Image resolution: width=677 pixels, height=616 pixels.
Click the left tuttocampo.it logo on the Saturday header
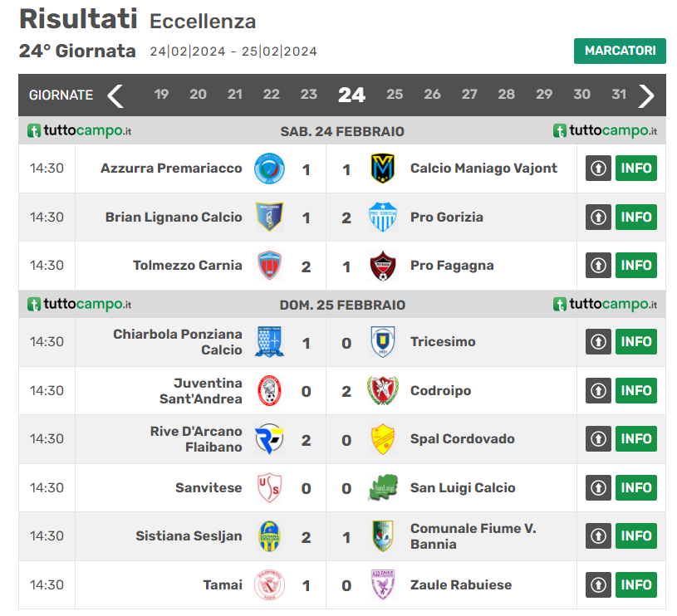(80, 131)
